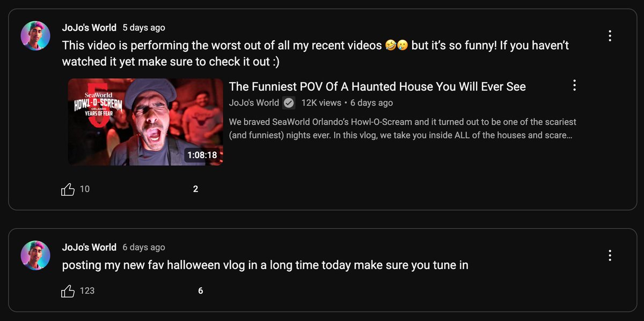Open more options for the haunted house video
The image size is (644, 321).
pyautogui.click(x=574, y=85)
